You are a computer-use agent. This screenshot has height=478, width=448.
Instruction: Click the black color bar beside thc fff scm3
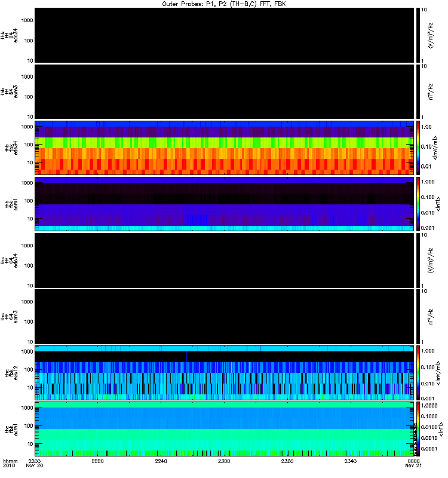click(418, 317)
